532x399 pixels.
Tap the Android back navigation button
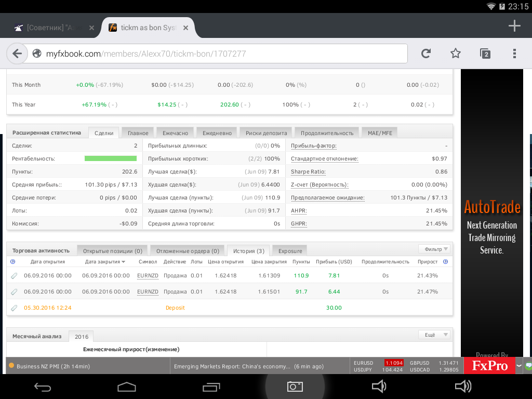pos(43,387)
